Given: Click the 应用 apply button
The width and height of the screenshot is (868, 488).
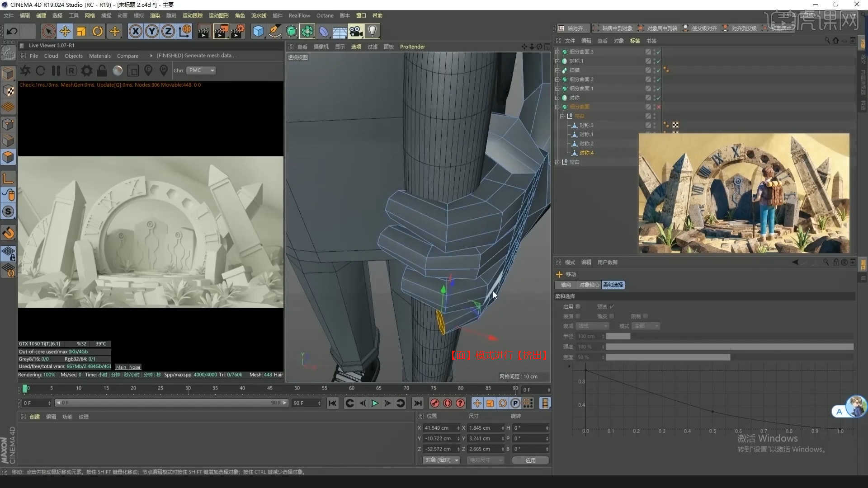Looking at the screenshot, I should [x=530, y=460].
